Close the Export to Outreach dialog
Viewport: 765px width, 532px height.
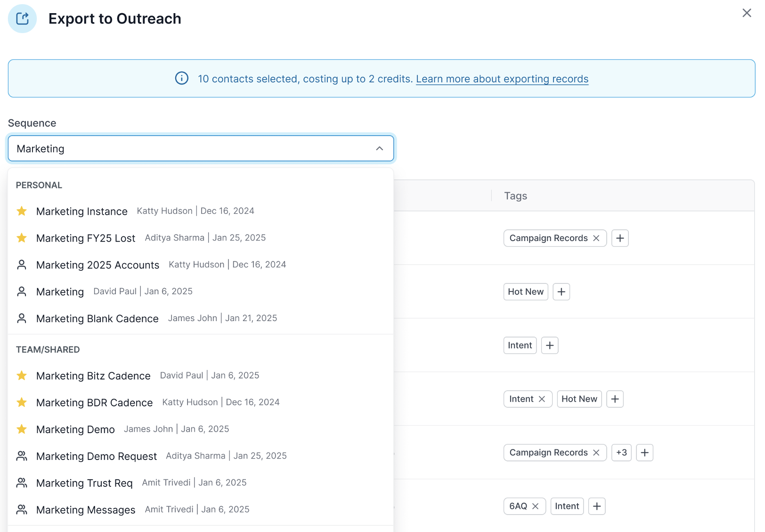pyautogui.click(x=747, y=13)
